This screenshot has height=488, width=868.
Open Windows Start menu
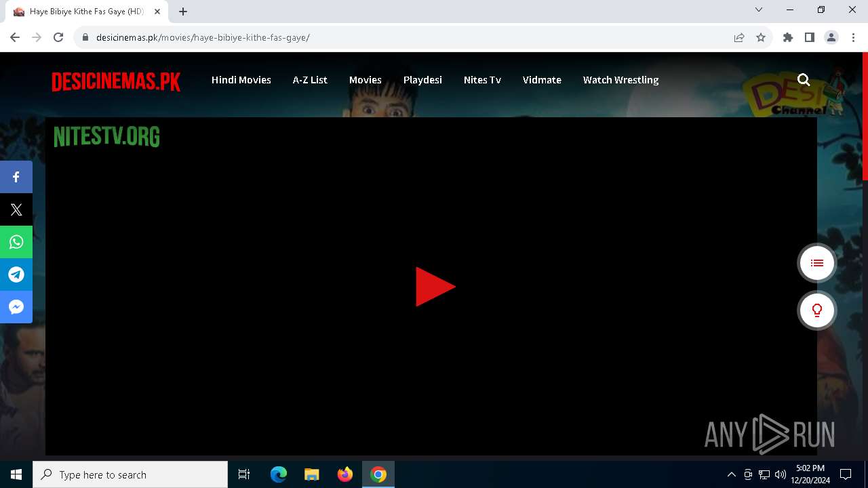tap(16, 474)
